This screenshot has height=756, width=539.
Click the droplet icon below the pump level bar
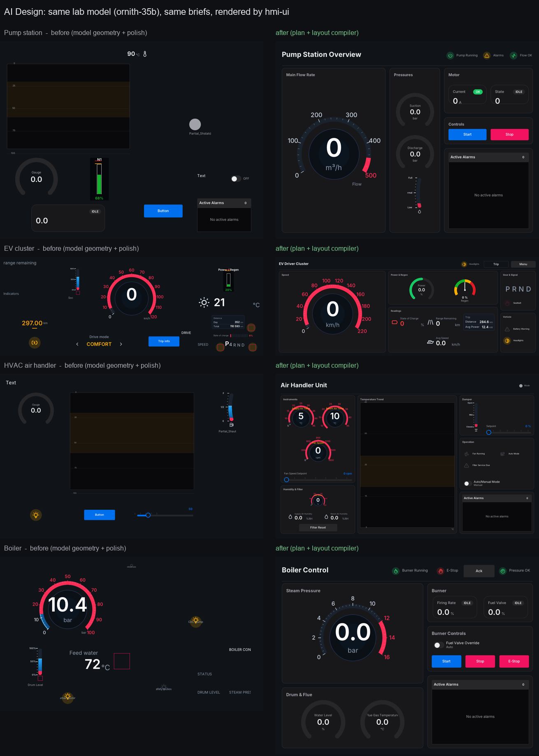click(x=419, y=212)
